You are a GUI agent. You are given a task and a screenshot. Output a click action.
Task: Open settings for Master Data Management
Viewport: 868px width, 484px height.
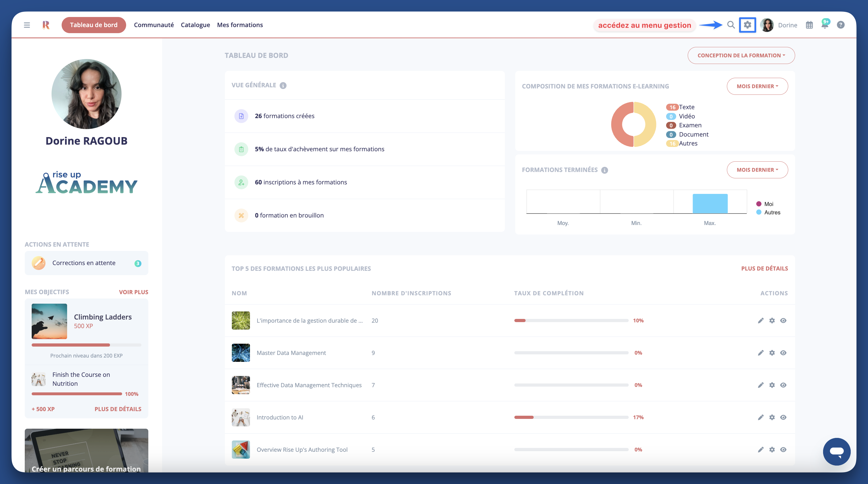coord(772,353)
